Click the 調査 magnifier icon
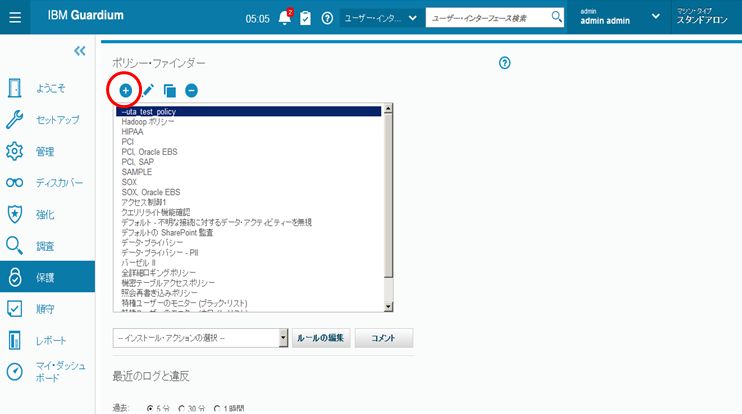The height and width of the screenshot is (414, 742). click(x=15, y=246)
